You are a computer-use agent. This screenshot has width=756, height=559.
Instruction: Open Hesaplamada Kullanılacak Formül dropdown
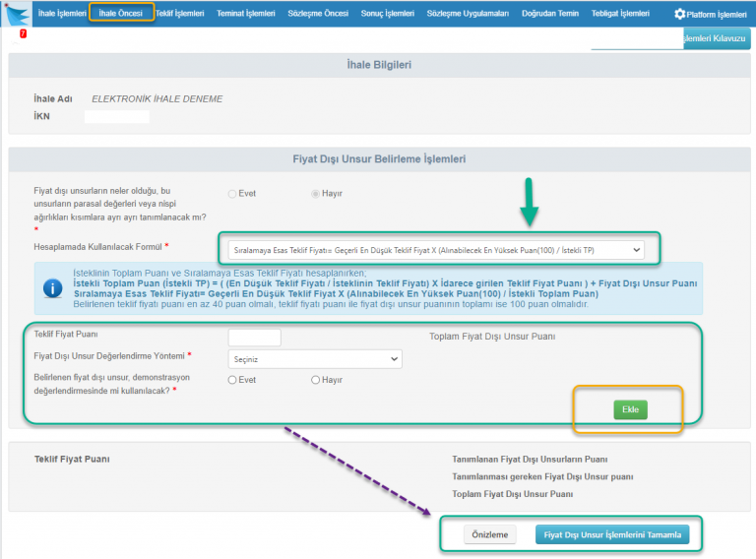435,251
